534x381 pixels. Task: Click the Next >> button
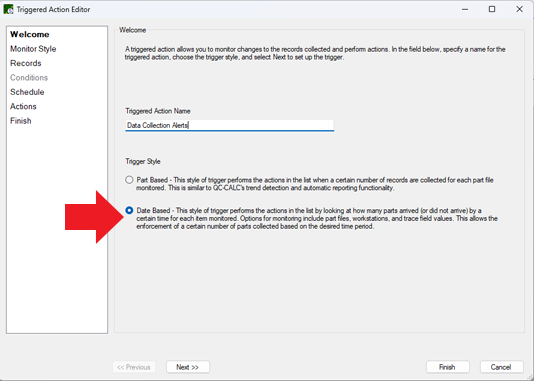188,367
